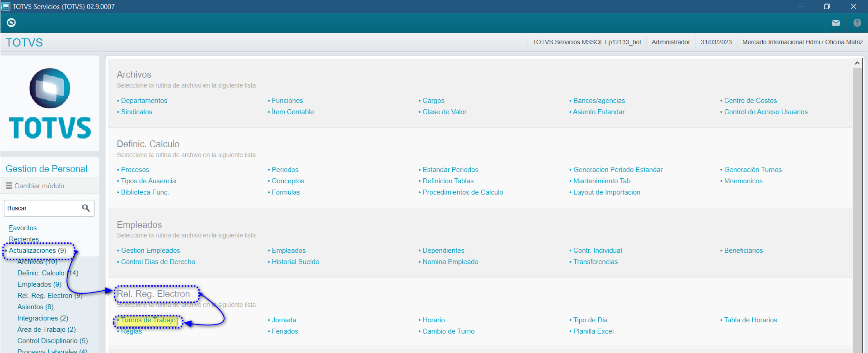Image resolution: width=868 pixels, height=353 pixels.
Task: Expand Empleados (9) in sidebar
Action: [39, 284]
